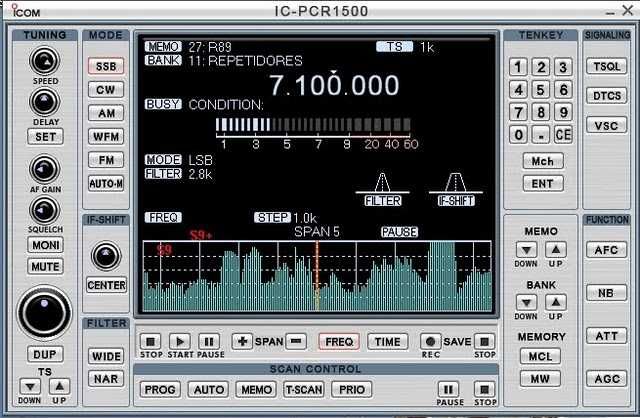
Task: Open the scan SET button
Action: pos(45,137)
